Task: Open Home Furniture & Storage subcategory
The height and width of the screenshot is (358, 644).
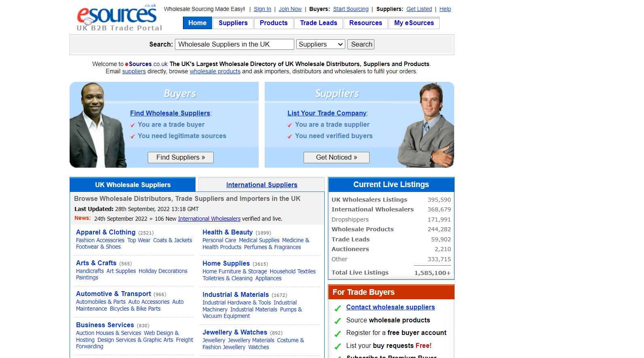Action: pyautogui.click(x=235, y=271)
